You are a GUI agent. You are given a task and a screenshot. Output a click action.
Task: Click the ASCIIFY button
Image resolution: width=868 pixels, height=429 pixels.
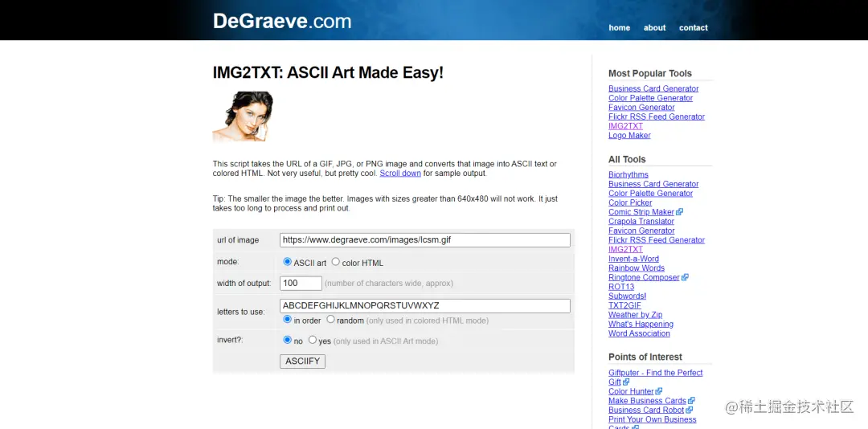(x=302, y=362)
